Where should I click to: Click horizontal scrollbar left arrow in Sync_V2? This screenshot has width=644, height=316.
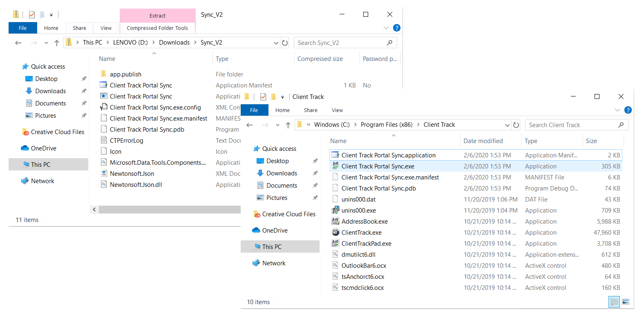pyautogui.click(x=94, y=210)
